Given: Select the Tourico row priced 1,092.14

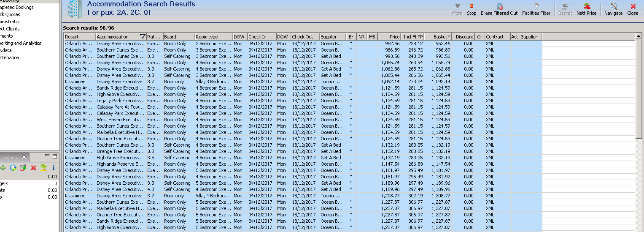Looking at the screenshot, I should pyautogui.click(x=303, y=81).
